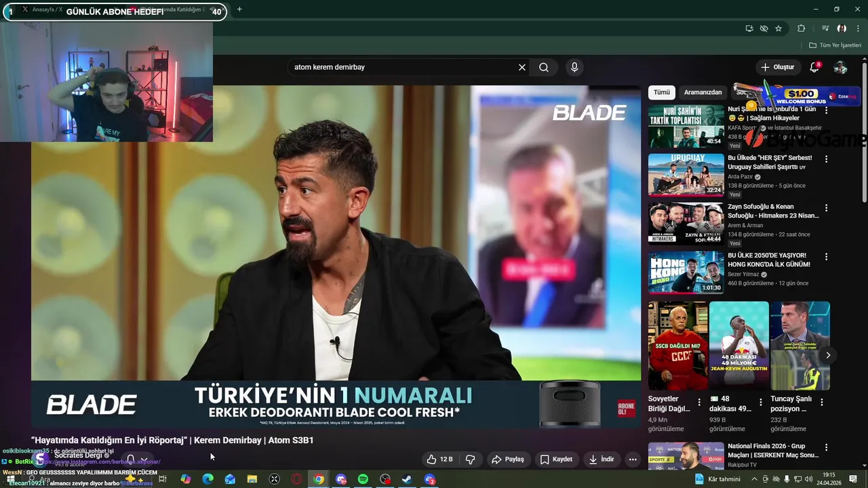Click the Oluştur create button
The image size is (868, 488).
click(777, 67)
